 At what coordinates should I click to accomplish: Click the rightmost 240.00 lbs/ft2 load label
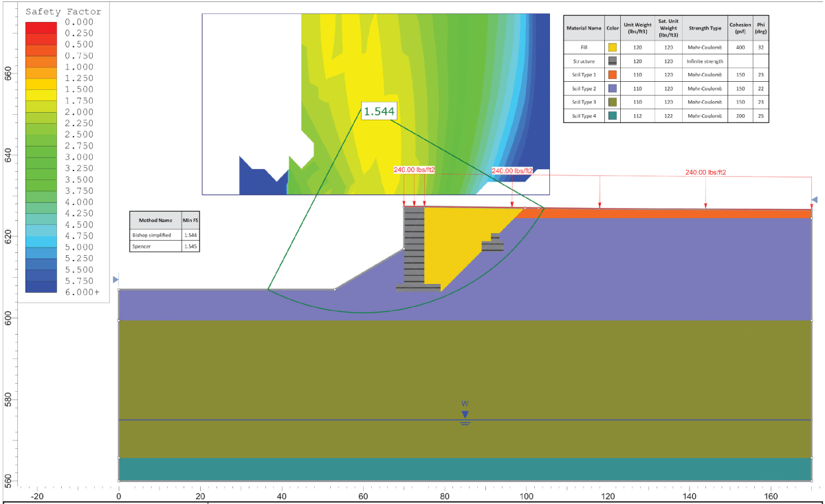(706, 172)
